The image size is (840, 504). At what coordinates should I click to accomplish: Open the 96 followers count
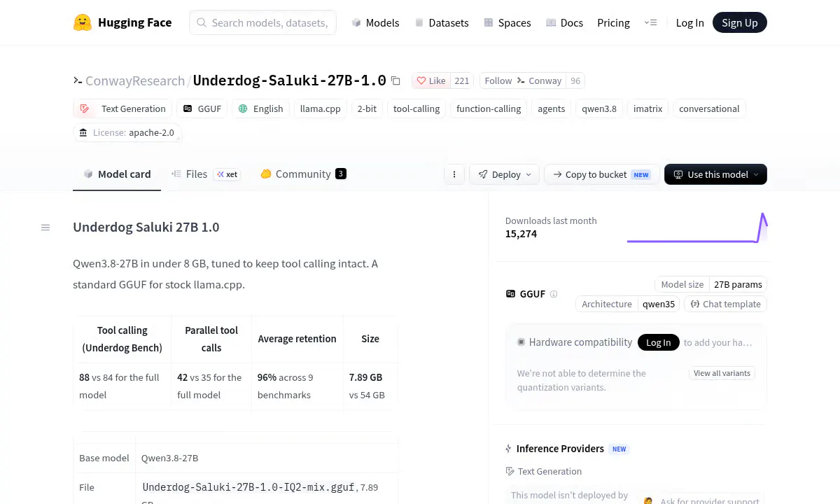point(575,80)
